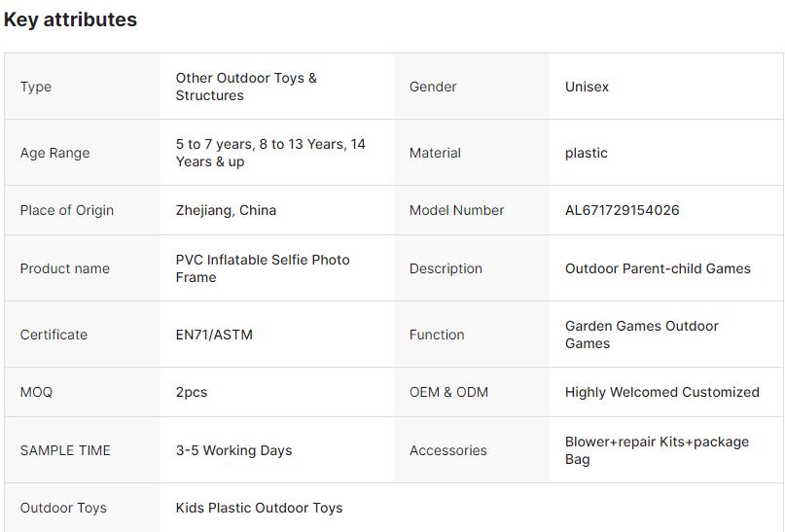Click model number AL671729154026
This screenshot has height=532, width=785.
[x=622, y=210]
